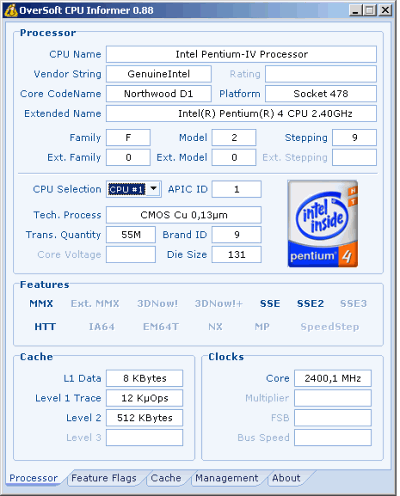Click the APIC ID field
The image size is (400, 496).
point(237,189)
